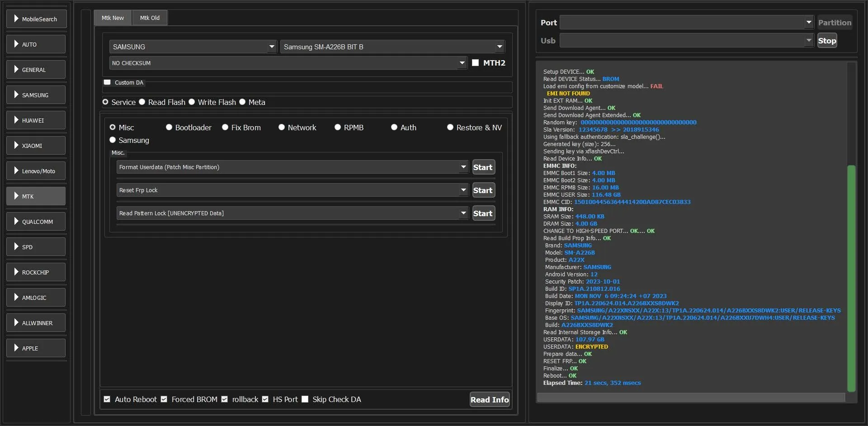Open the XIAOMI sidebar section
Viewport: 868px width, 426px height.
point(37,146)
